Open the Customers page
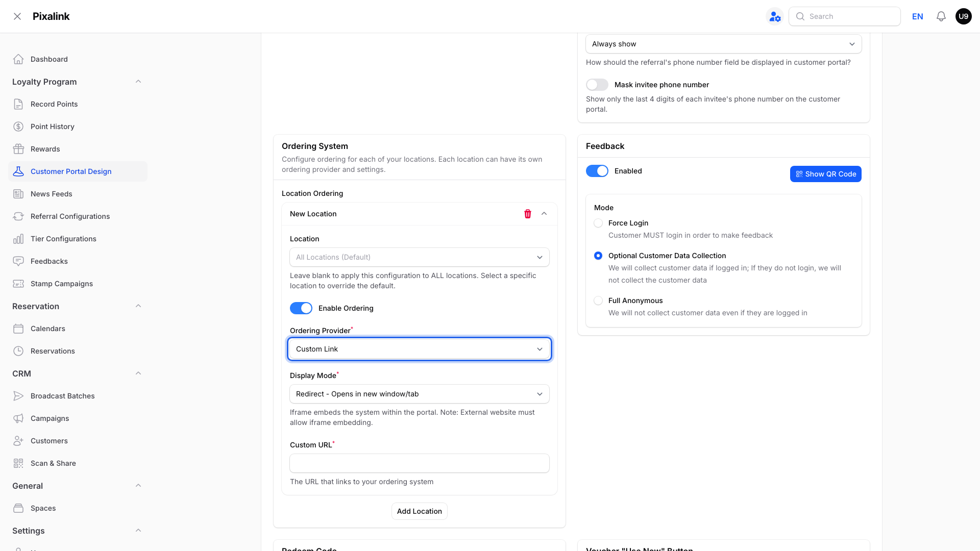980x551 pixels. [78, 441]
